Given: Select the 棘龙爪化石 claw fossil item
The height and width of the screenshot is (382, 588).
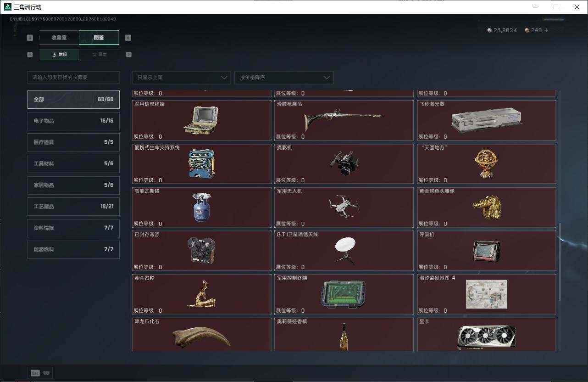Looking at the screenshot, I should (x=201, y=334).
